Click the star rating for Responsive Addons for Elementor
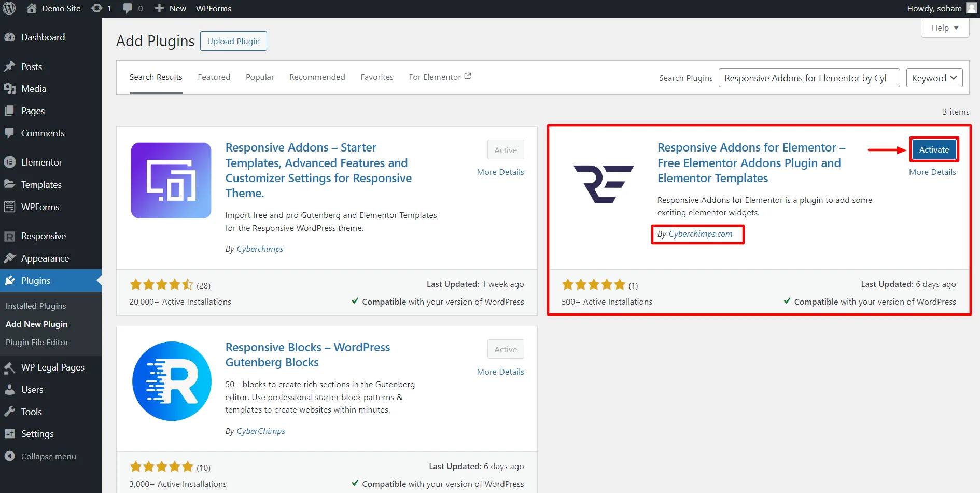 pos(594,284)
